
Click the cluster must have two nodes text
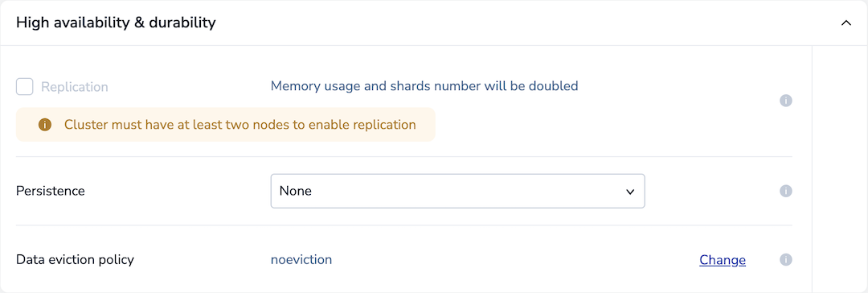(x=240, y=124)
